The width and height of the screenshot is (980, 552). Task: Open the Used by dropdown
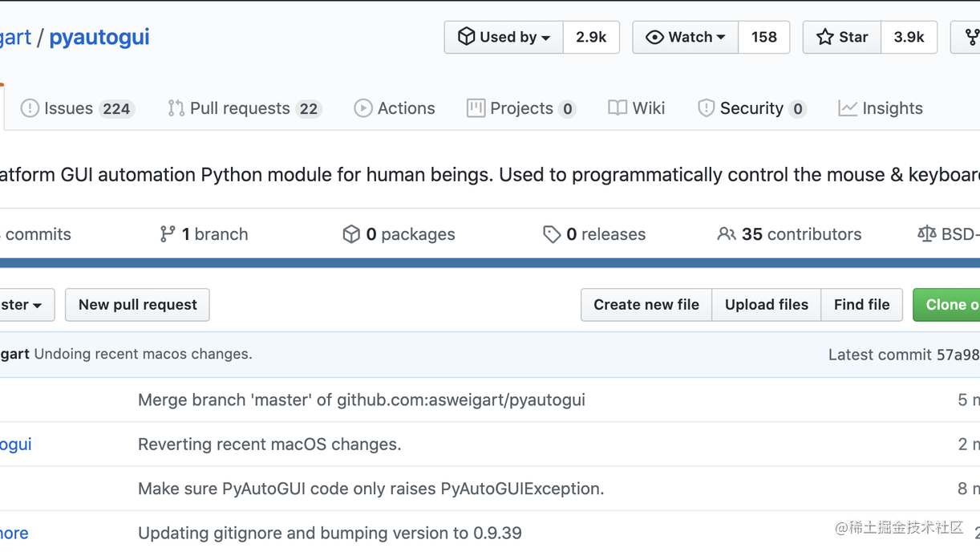(504, 37)
